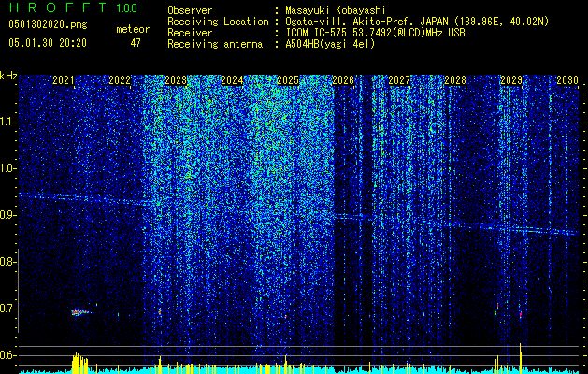
Task: Click observer name Masayuki Kobayashi
Action: pyautogui.click(x=336, y=10)
